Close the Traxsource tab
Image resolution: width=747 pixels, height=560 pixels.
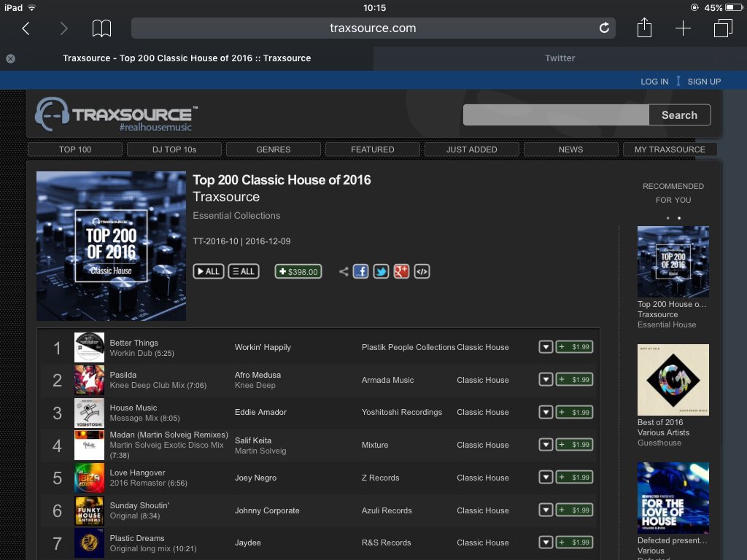click(x=10, y=58)
